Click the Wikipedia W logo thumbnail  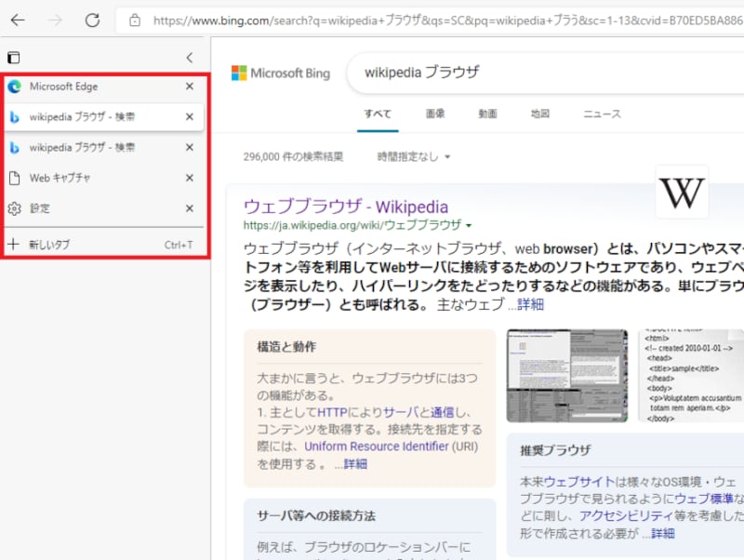[682, 193]
